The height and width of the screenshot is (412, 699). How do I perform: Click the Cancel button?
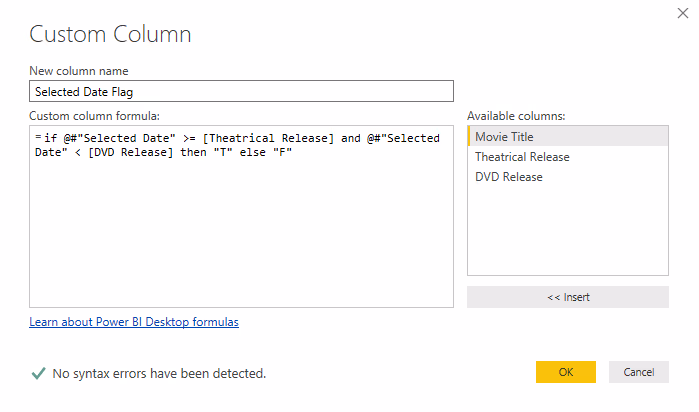pos(639,372)
